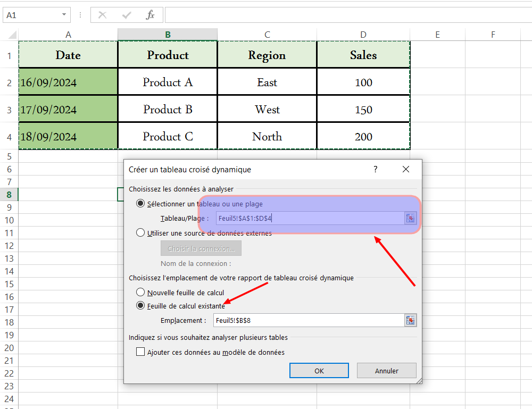Select column C header
This screenshot has width=532, height=409.
(267, 35)
